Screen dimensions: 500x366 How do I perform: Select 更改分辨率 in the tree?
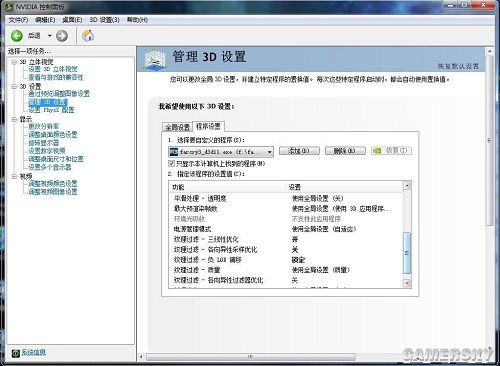pyautogui.click(x=43, y=126)
